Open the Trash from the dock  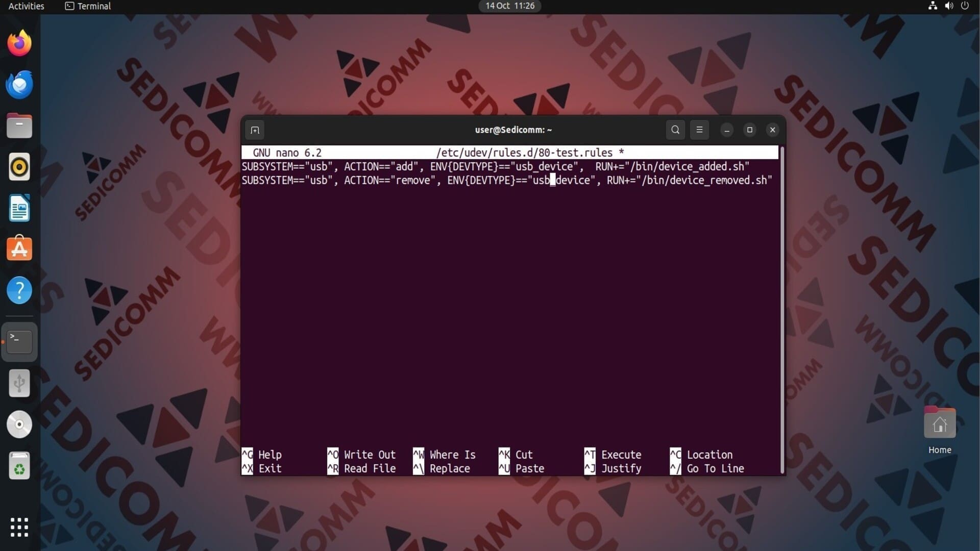19,466
